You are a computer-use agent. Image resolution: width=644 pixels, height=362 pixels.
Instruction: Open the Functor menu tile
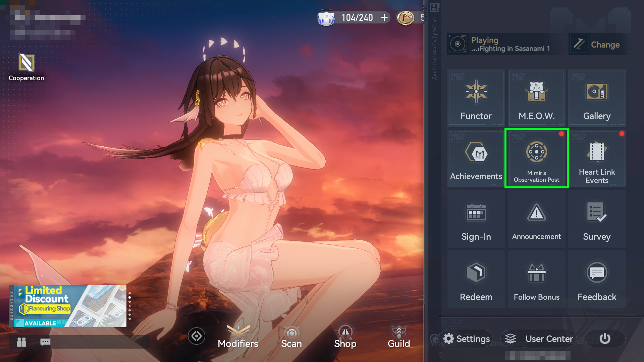(476, 98)
